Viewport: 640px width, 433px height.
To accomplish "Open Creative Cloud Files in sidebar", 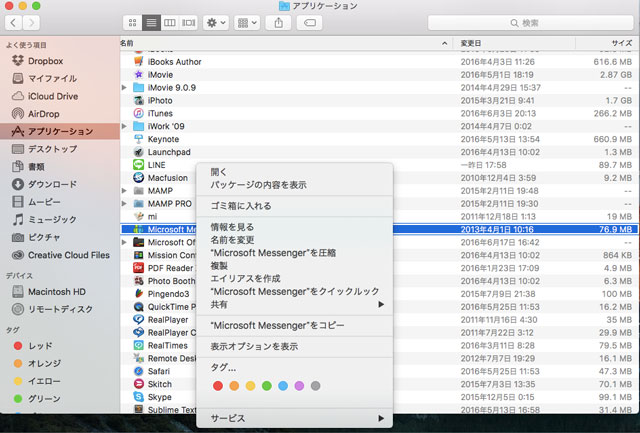I will click(60, 255).
